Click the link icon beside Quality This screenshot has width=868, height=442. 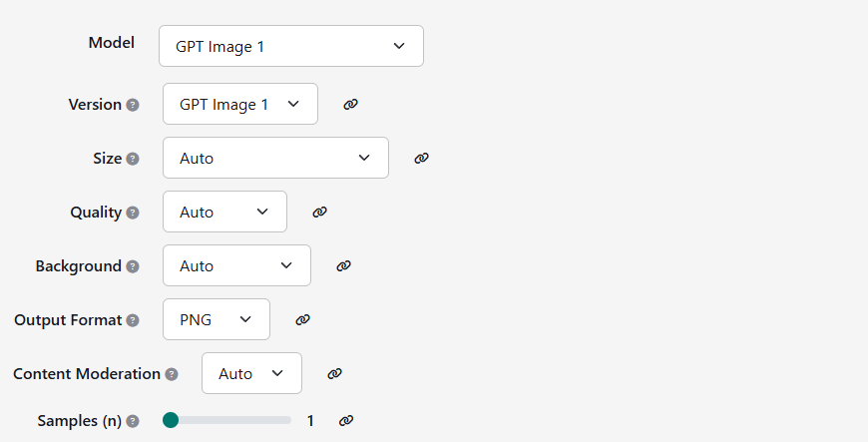(x=319, y=212)
